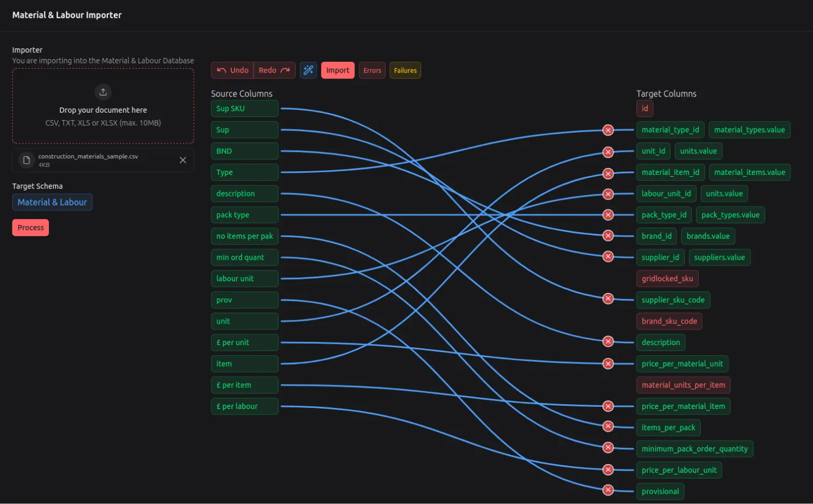
Task: Unmap the material_type_id connection via its red X
Action: tap(608, 130)
